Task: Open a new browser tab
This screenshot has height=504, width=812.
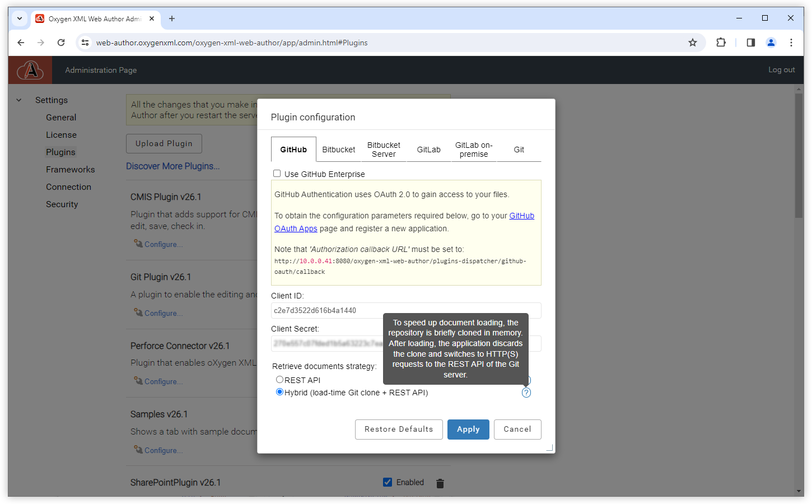Action: coord(172,18)
